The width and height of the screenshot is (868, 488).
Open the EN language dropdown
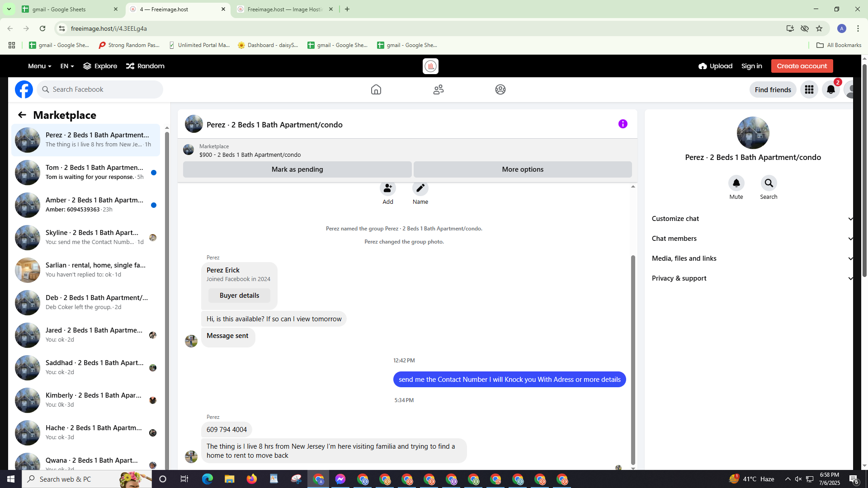pos(67,66)
